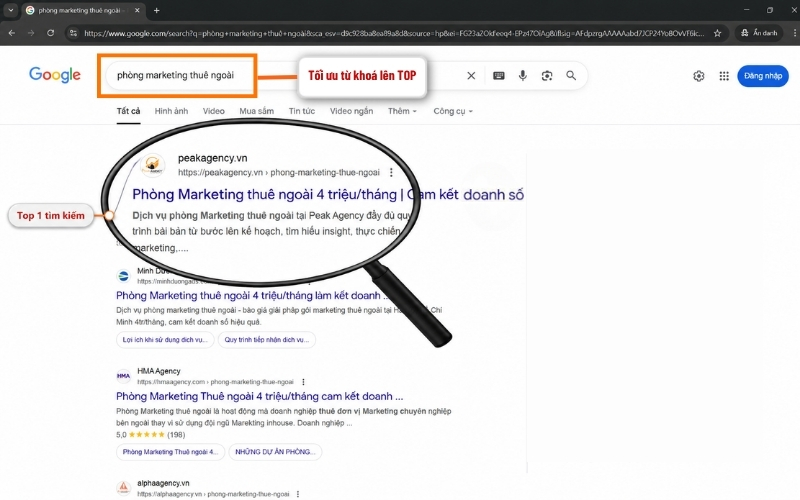Close the 'phòng marketing thuê ngoài' browser tab
The image size is (800, 500).
[137, 10]
